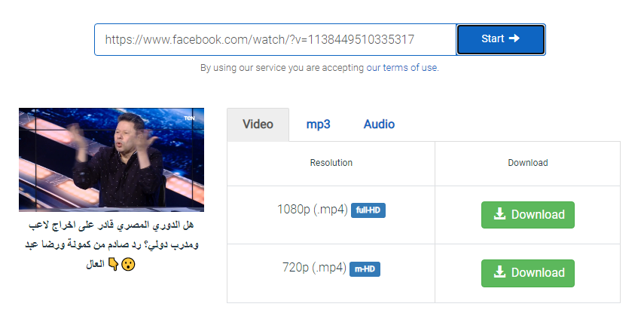Screen dimensions: 644x316
Task: Select the Audio tab
Action: pos(379,124)
